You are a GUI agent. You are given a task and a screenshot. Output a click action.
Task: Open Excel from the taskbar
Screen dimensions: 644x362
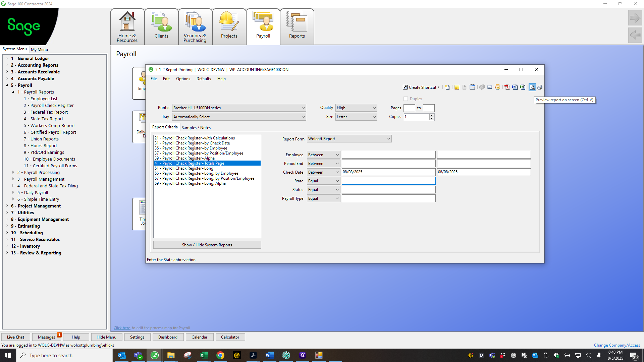(204, 355)
